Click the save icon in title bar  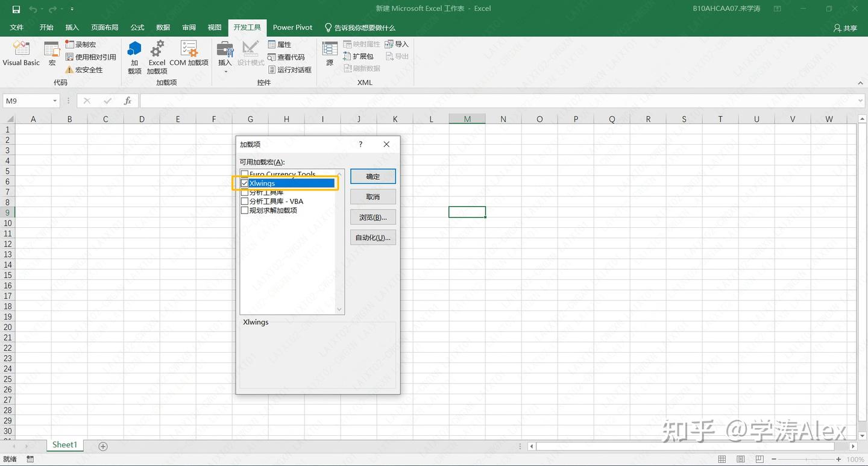[x=16, y=9]
